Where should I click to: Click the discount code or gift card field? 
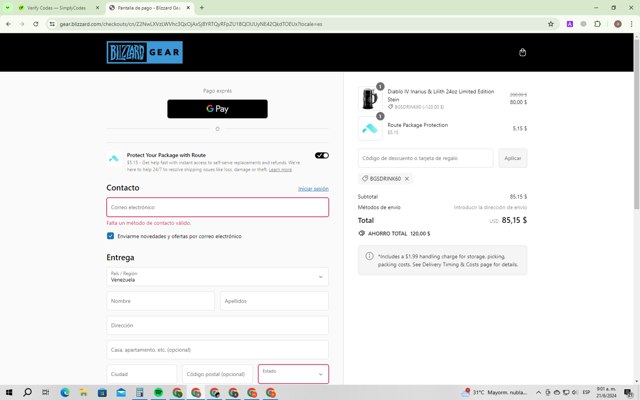[x=426, y=158]
